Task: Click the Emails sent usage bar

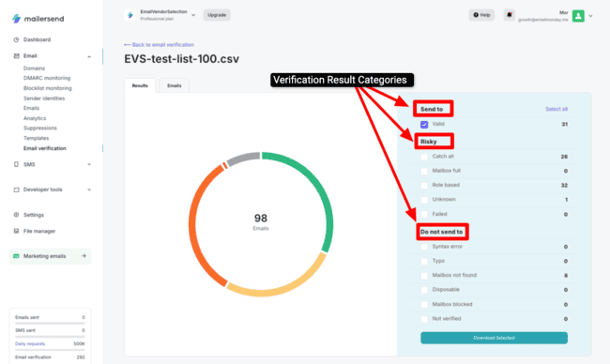Action: [x=50, y=323]
